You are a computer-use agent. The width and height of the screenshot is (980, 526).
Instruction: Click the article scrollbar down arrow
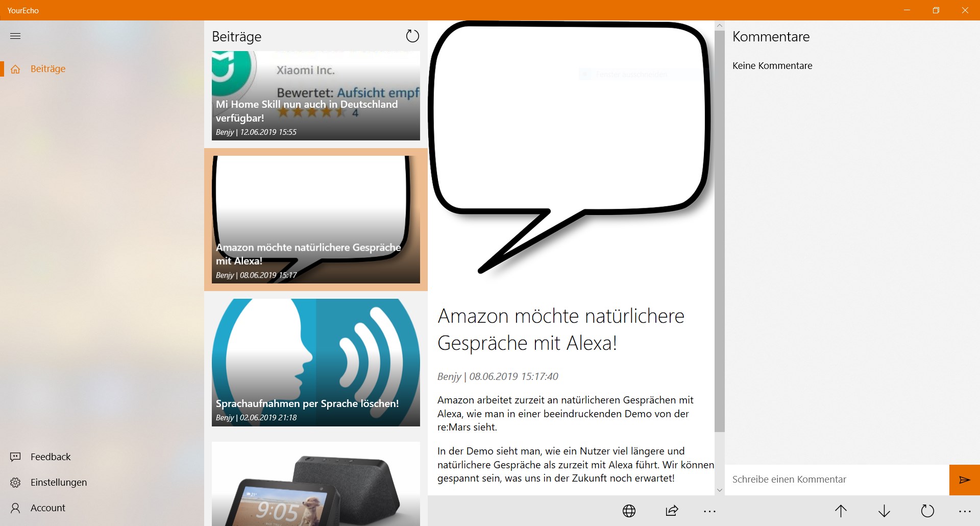pos(720,490)
